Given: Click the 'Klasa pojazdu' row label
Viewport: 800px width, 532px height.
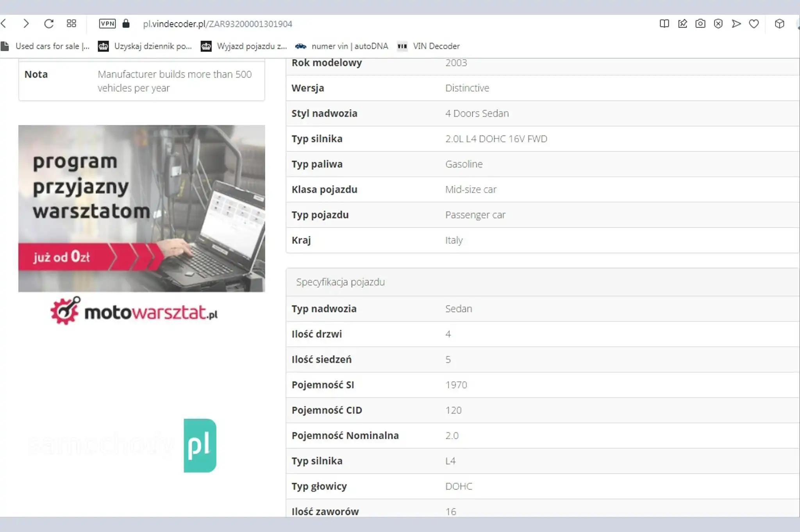Looking at the screenshot, I should click(x=324, y=189).
